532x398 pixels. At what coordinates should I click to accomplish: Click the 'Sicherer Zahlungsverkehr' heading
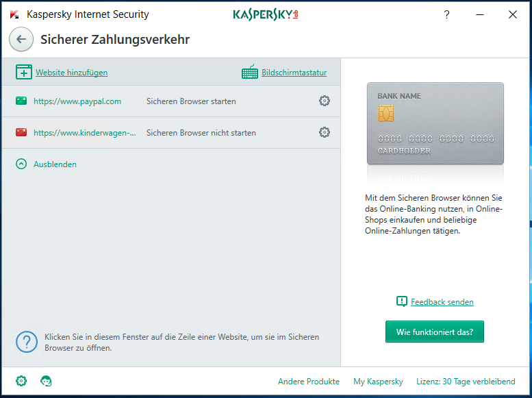coord(115,40)
